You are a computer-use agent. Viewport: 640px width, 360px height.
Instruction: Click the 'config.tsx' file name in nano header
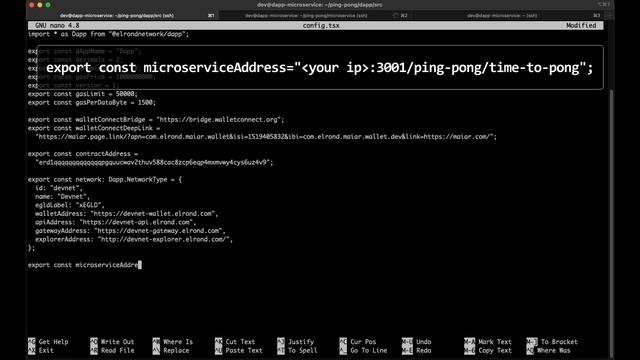pyautogui.click(x=321, y=25)
